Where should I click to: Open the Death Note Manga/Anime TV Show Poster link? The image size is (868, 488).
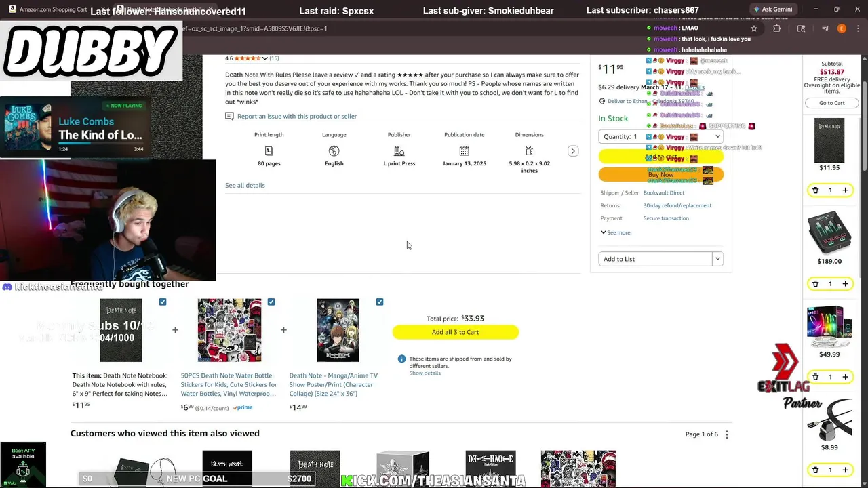click(x=334, y=384)
